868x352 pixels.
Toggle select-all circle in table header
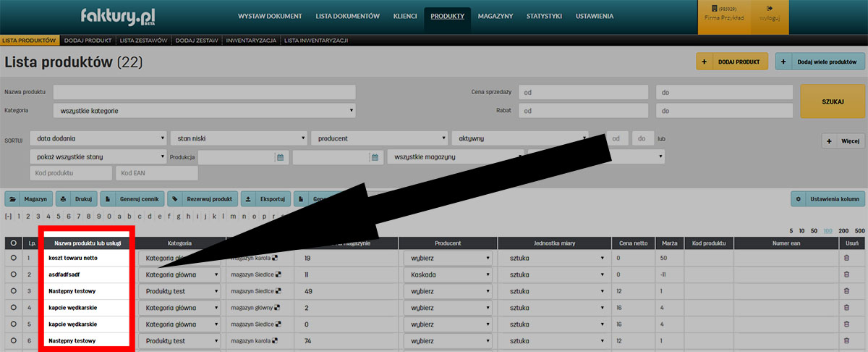[13, 243]
